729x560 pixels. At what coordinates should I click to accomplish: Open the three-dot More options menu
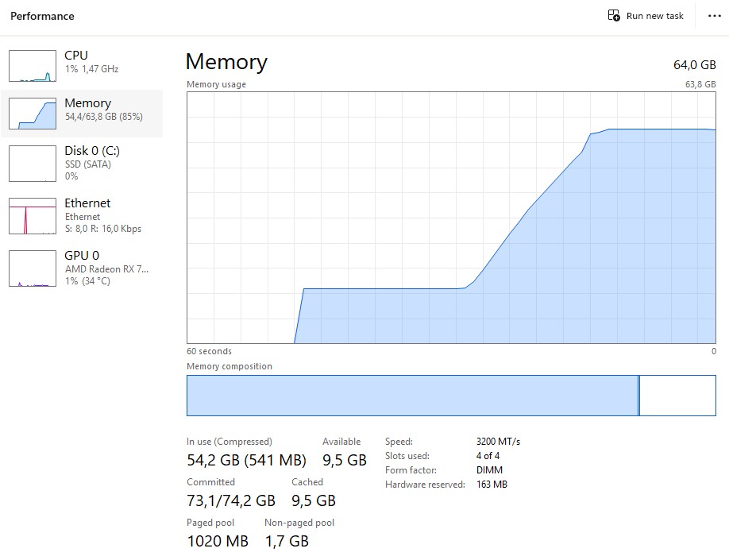click(x=714, y=15)
